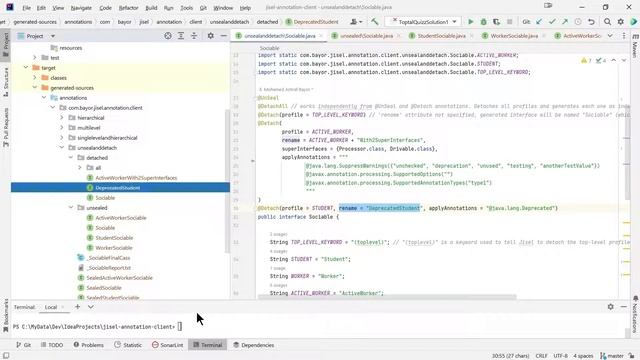Screen dimensions: 640x360
Task: Add new terminal session tab
Action: (78, 307)
